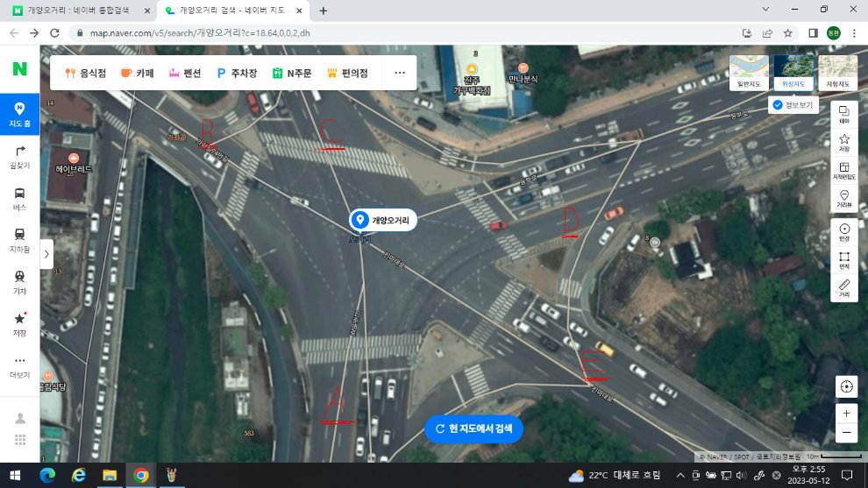Open the 지하철 subway map
The image size is (868, 488).
point(19,239)
